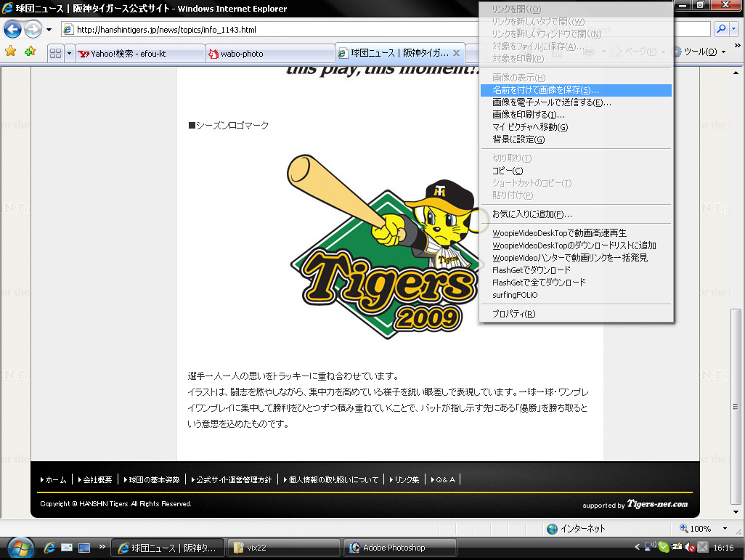The height and width of the screenshot is (560, 745).
Task: Open プロパティ(R) from the context menu
Action: pos(576,314)
